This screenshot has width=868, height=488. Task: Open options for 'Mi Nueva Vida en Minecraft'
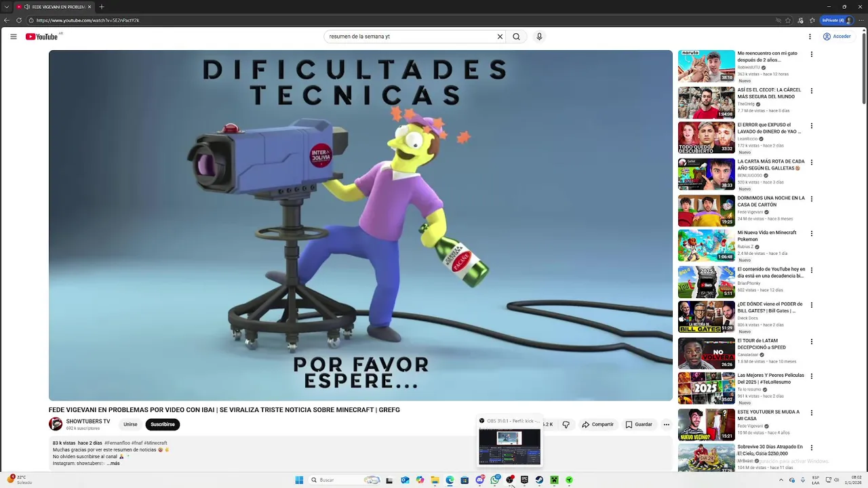coord(812,234)
